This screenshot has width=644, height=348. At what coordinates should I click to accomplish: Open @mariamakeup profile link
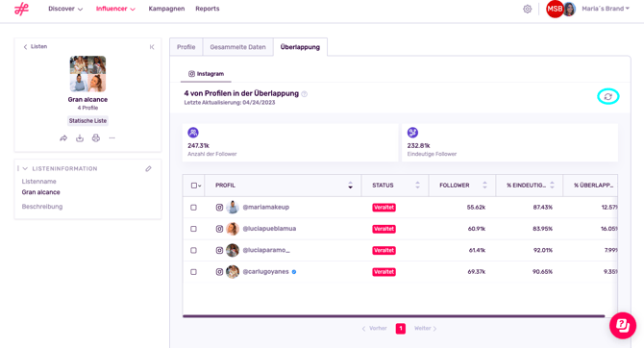point(265,207)
